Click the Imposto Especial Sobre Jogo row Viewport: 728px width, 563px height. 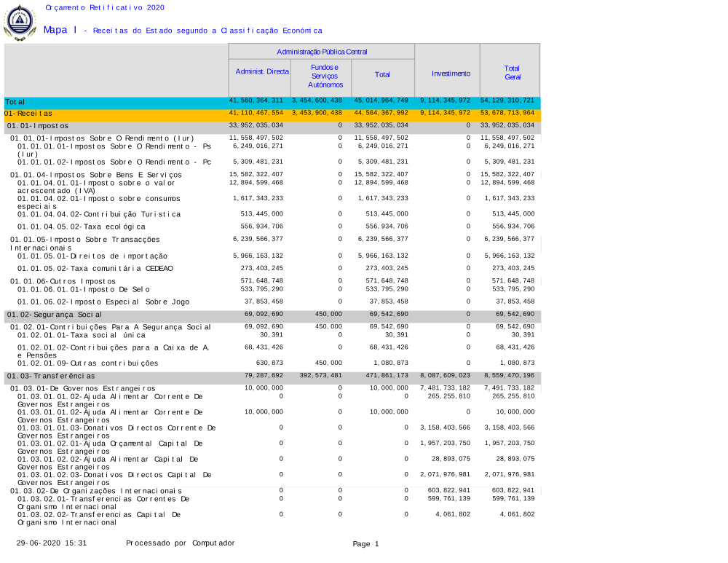104,302
